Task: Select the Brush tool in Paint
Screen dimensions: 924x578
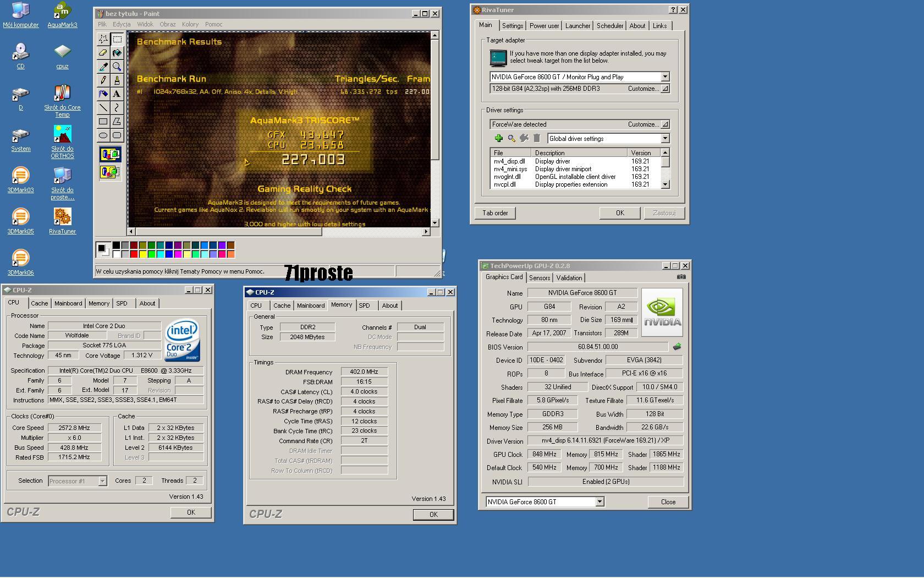Action: (x=117, y=80)
